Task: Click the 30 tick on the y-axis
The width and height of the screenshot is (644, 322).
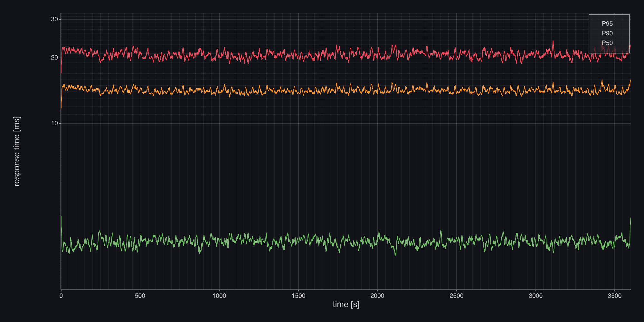Action: 54,19
